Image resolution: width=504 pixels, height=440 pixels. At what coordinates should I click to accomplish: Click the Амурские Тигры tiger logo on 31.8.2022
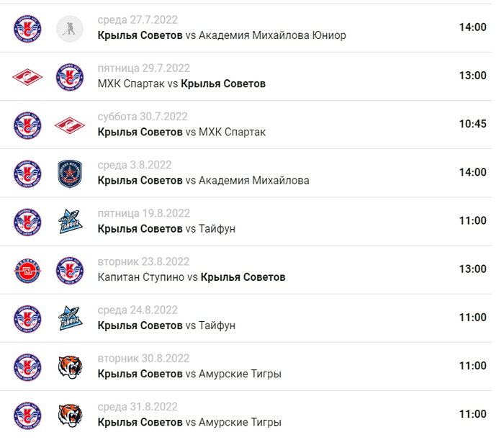point(70,414)
